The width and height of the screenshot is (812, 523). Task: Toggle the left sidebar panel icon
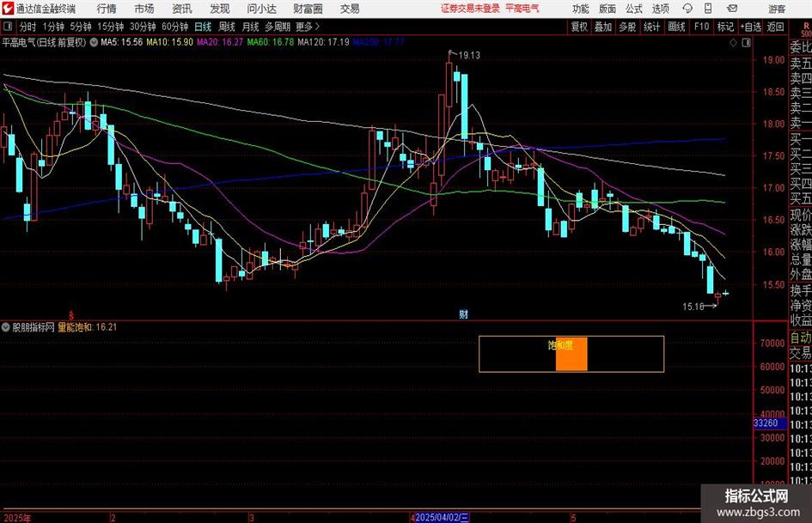click(7, 27)
